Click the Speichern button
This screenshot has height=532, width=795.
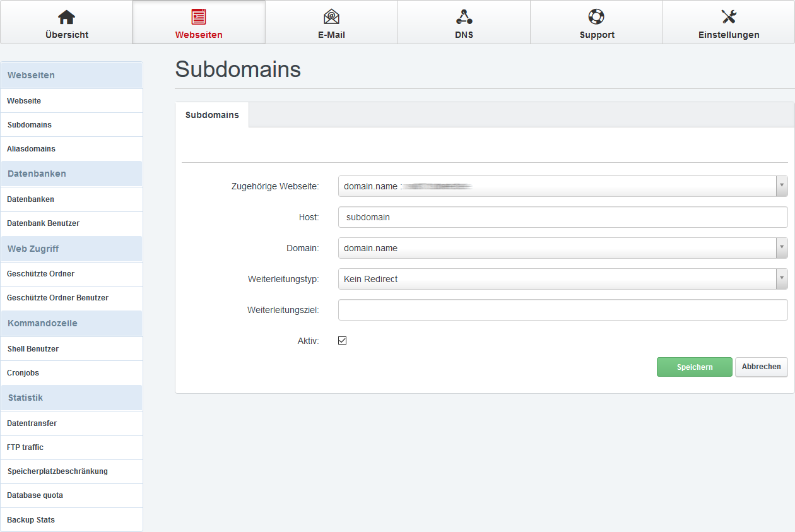coord(694,367)
